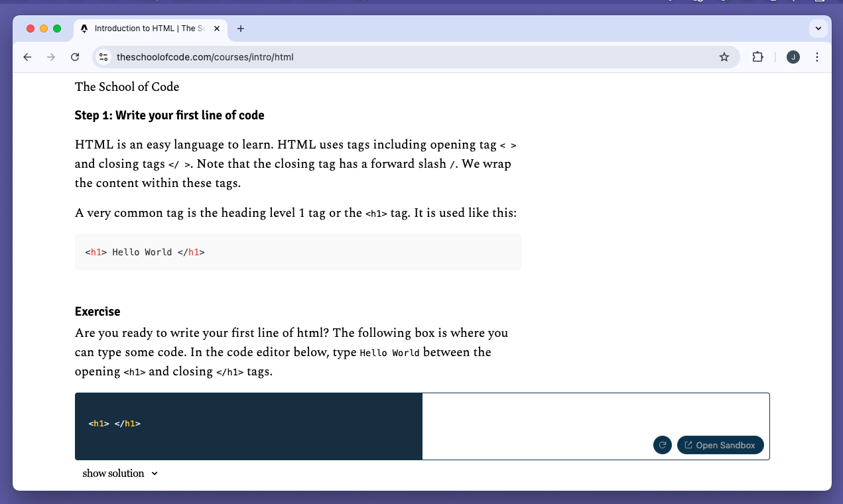
Task: Reload the current page
Action: (x=75, y=57)
